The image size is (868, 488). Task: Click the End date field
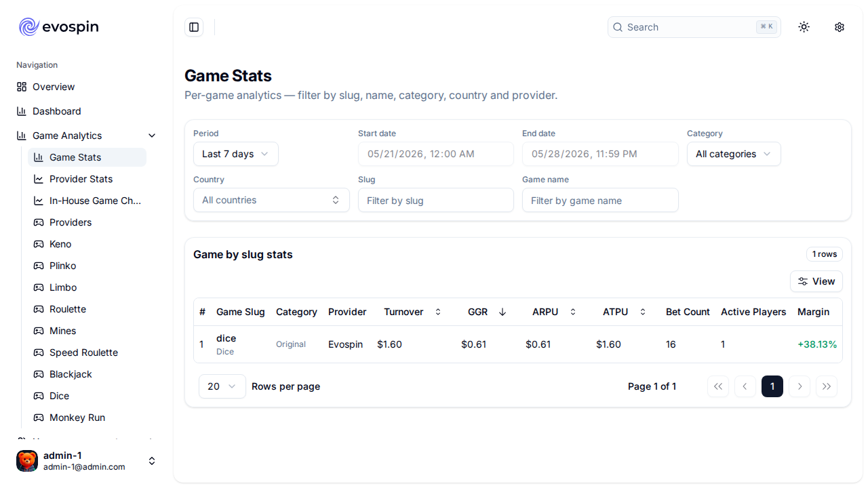click(600, 154)
